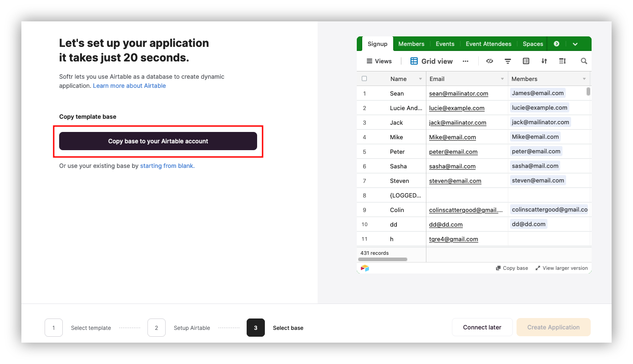
Task: Click the tgre4@gmail.com email link
Action: click(x=454, y=239)
